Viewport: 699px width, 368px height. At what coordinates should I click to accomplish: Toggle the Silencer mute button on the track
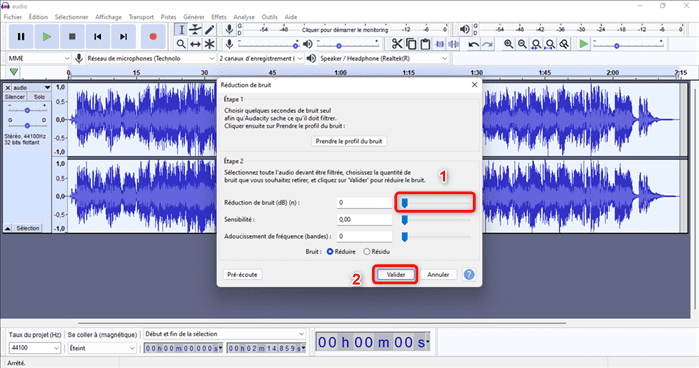coord(15,97)
